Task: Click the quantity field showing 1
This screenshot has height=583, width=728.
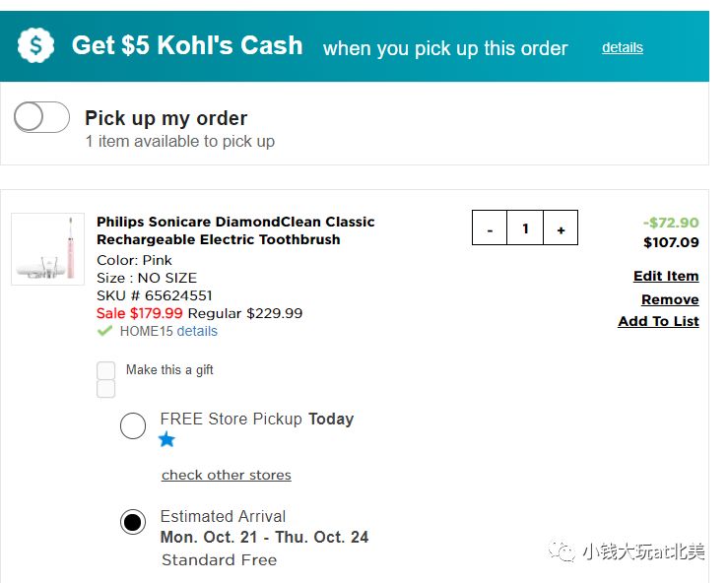Action: 525,228
